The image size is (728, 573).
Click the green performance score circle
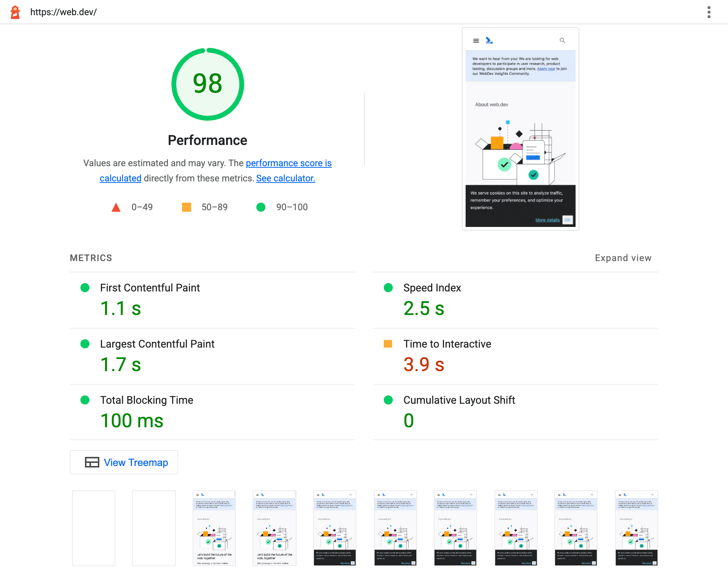207,83
